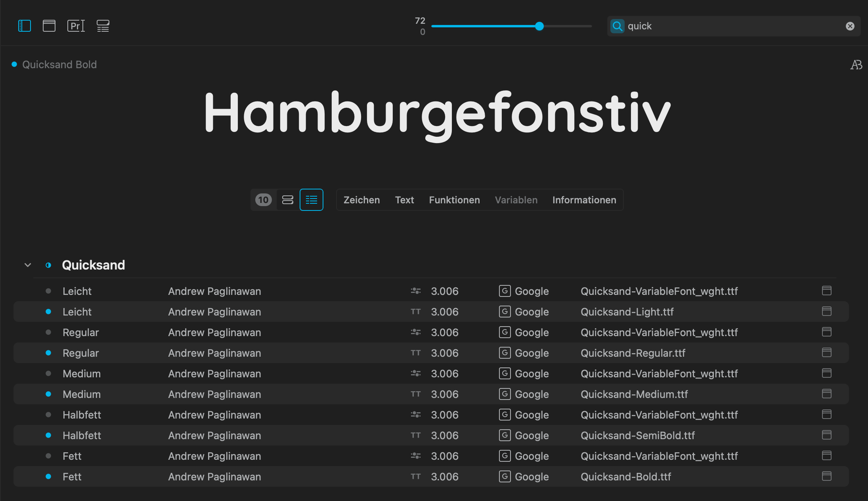Select the Quicksand family heading

pos(94,265)
